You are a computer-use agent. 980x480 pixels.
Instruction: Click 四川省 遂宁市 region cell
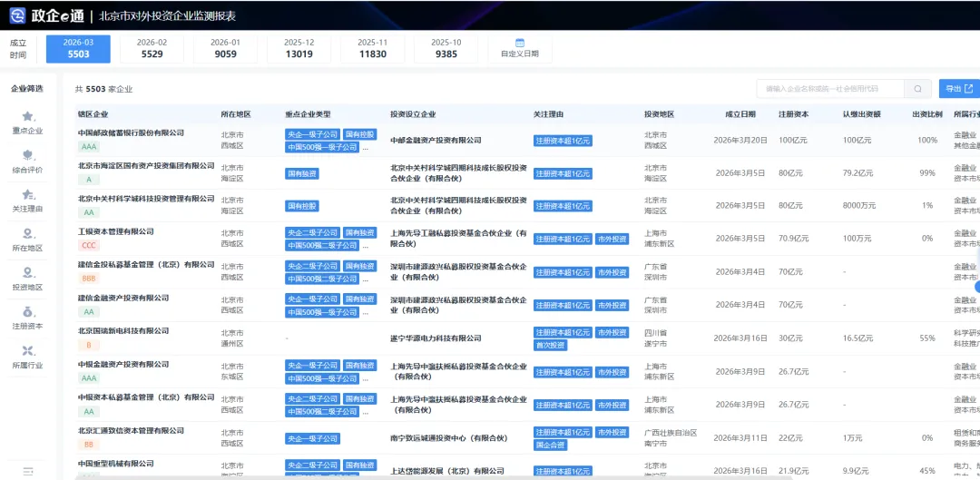pyautogui.click(x=656, y=338)
